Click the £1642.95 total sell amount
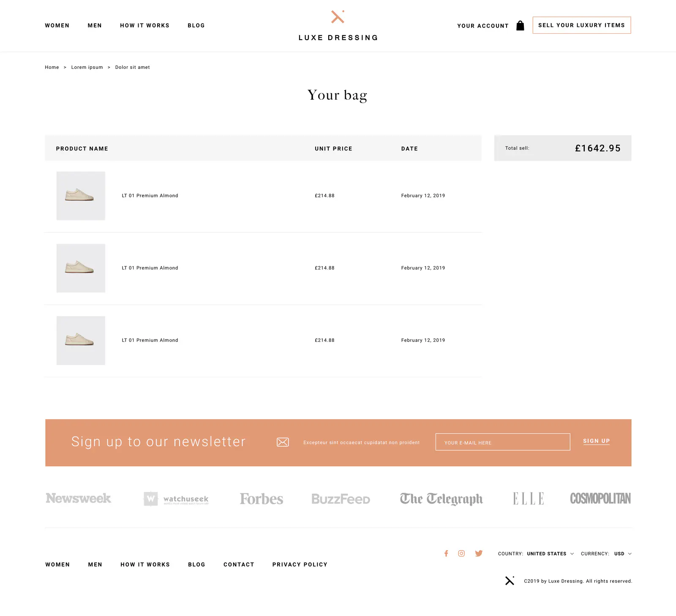 (x=598, y=148)
